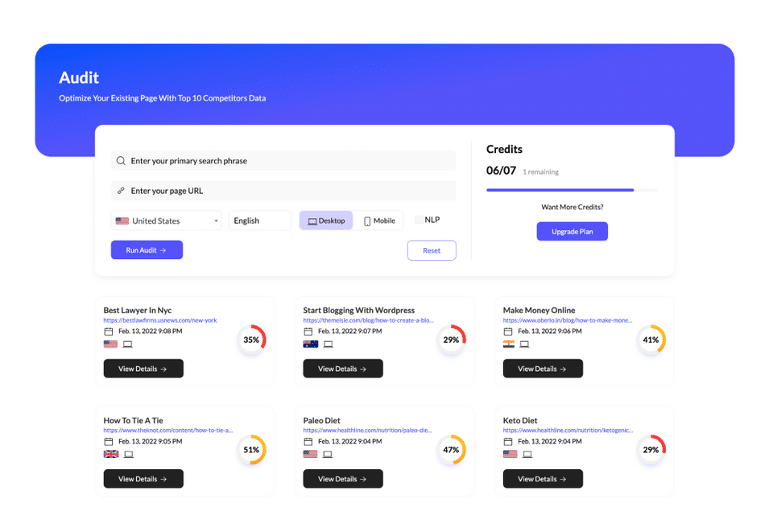Enable the NLP checkbox
Viewport: 773px width, 532px height.
(x=419, y=220)
